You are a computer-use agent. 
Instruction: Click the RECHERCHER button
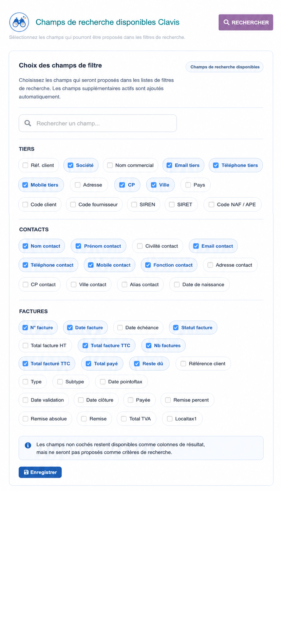point(246,22)
